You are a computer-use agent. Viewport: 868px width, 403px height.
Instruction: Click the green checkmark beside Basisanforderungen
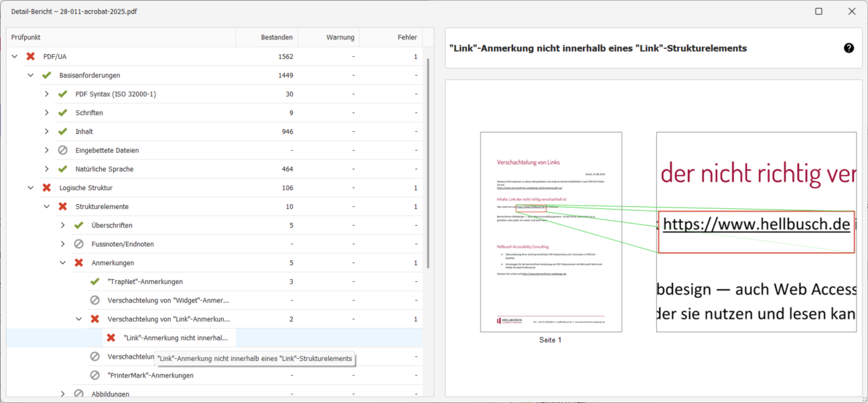tap(46, 75)
